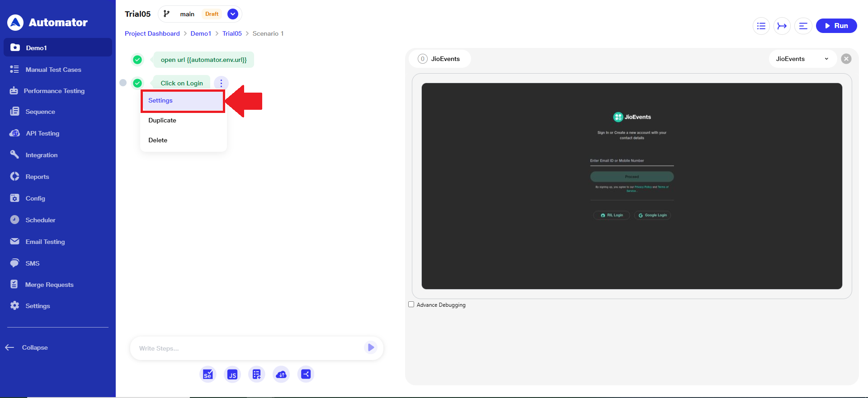Click the share flow icon

point(306,374)
